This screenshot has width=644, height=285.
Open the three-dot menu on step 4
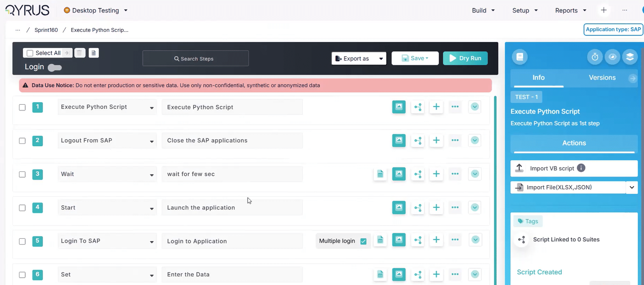(455, 207)
